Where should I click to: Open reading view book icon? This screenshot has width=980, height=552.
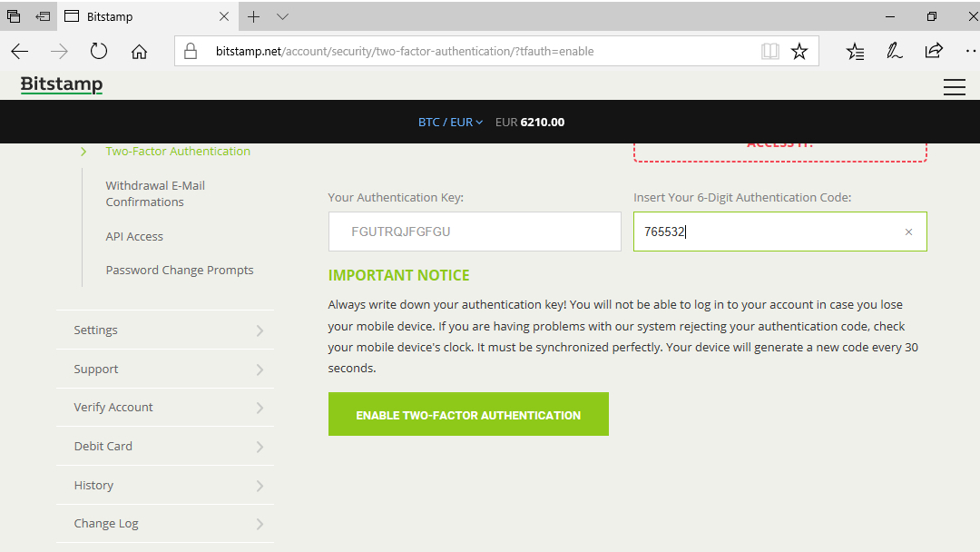(x=770, y=51)
